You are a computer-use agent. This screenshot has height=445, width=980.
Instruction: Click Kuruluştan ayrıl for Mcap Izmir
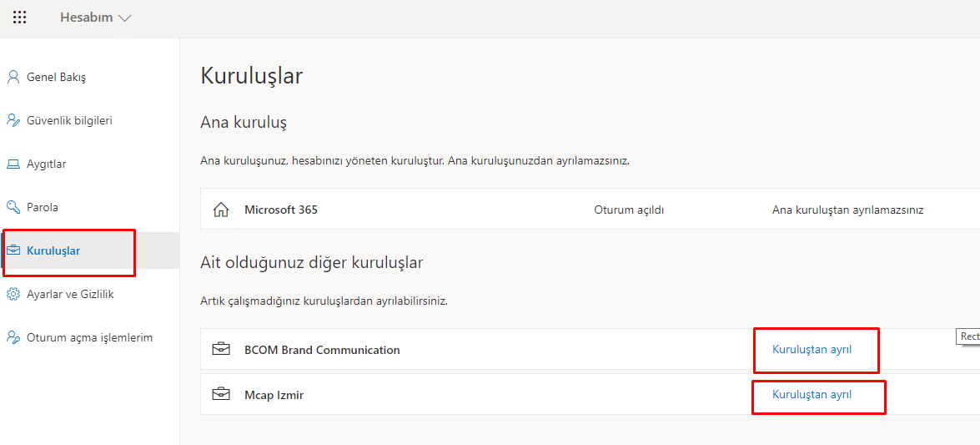tap(812, 395)
